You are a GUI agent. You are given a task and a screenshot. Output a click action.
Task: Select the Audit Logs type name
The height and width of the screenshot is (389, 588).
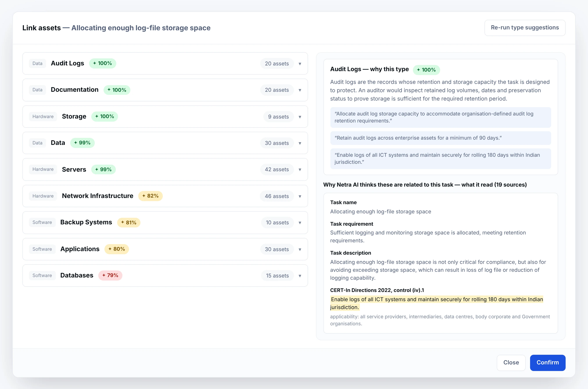tap(67, 63)
